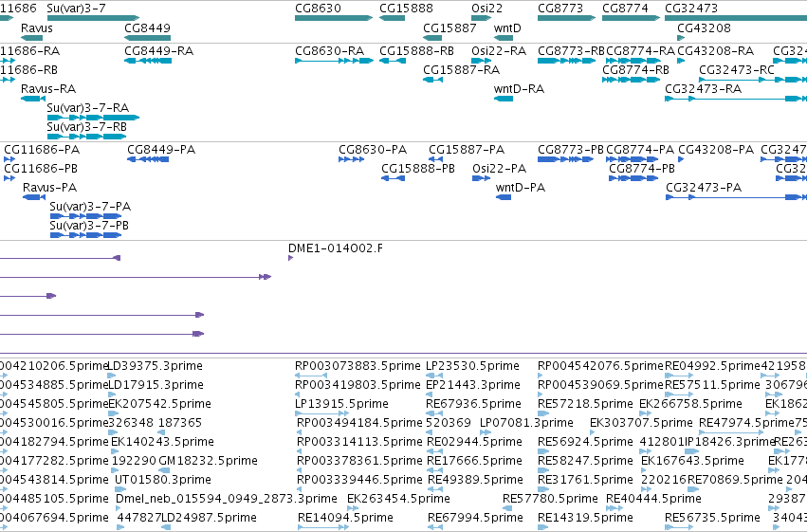The image size is (807, 532).
Task: Click EST RP003073883.5prime
Action: pyautogui.click(x=358, y=366)
